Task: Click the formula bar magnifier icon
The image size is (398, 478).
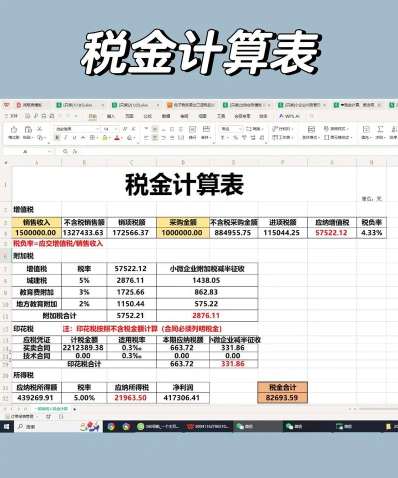Action: [x=65, y=152]
